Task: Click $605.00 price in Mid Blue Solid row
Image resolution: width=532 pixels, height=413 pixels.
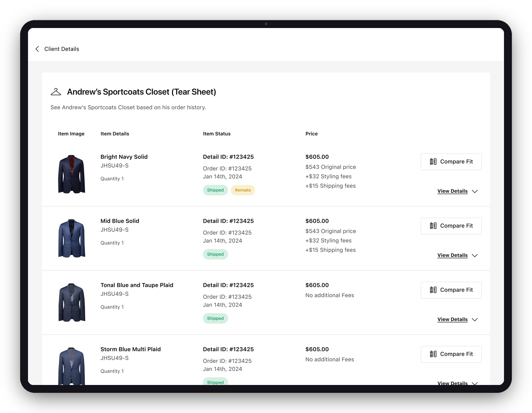Action: [x=317, y=221]
